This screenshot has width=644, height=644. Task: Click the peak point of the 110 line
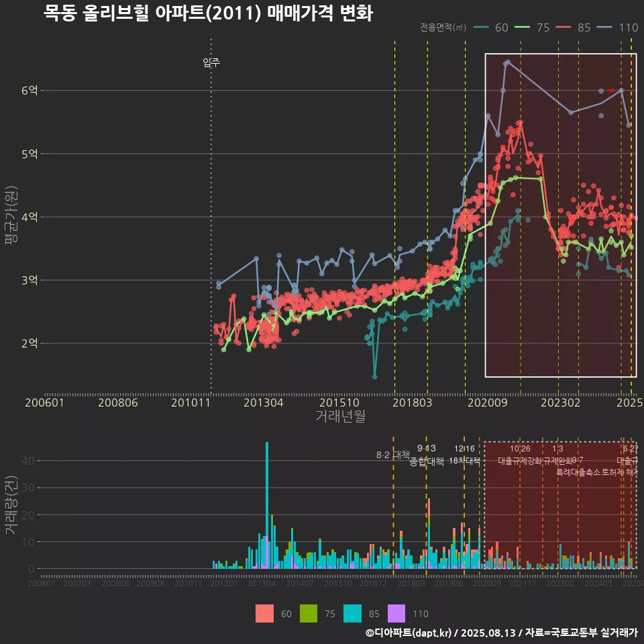(508, 62)
